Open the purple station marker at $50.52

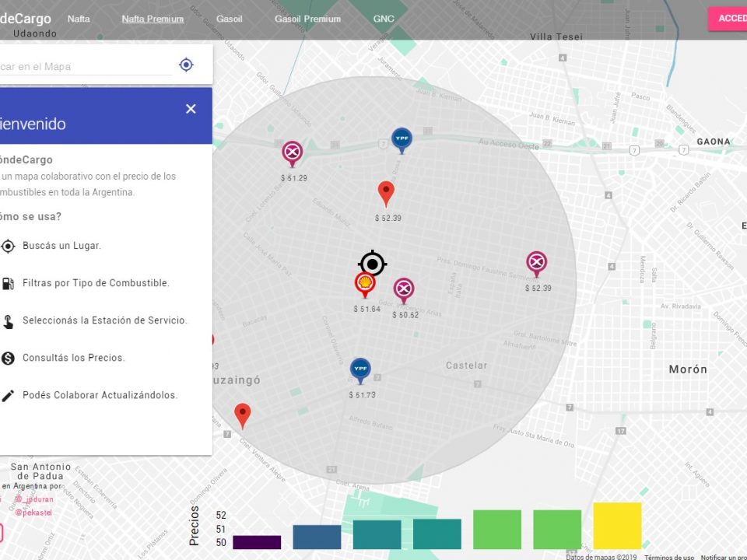[x=403, y=290]
